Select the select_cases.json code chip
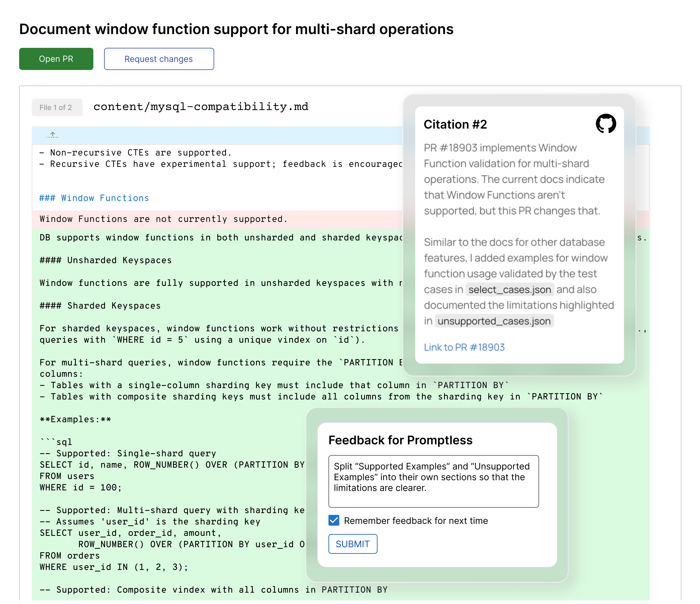The image size is (700, 604). coord(509,289)
